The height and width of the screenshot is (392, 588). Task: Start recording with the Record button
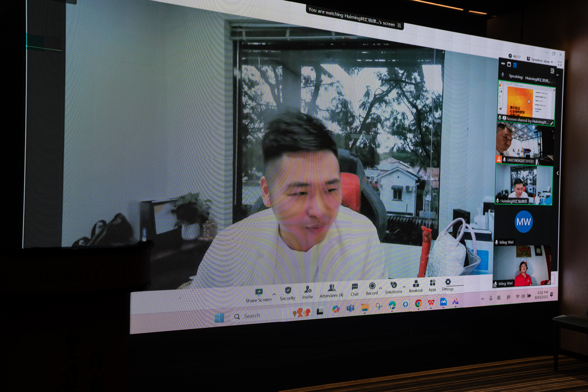point(372,288)
